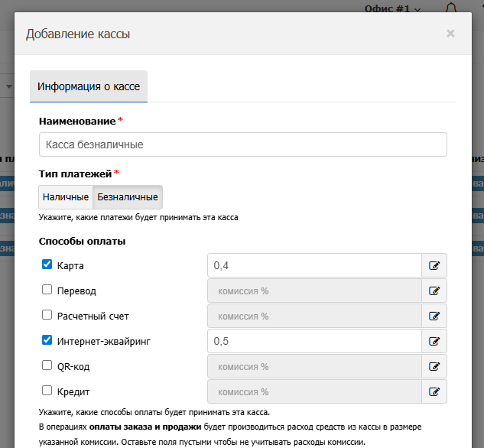Click the Расчетный счет label text

[x=93, y=317]
